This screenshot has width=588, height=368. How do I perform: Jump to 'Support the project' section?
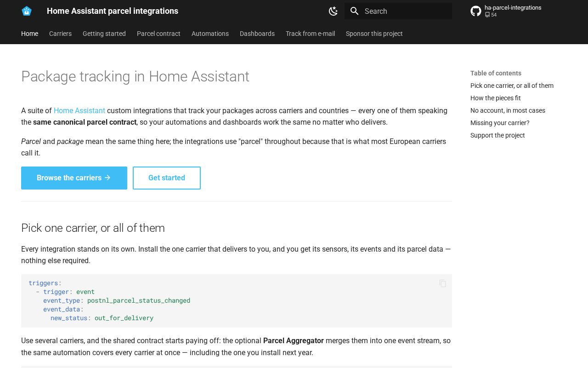498,135
